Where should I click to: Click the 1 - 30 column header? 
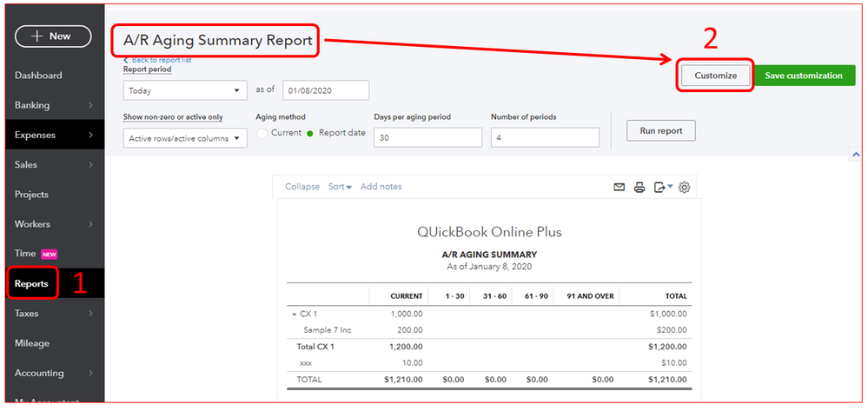point(454,296)
